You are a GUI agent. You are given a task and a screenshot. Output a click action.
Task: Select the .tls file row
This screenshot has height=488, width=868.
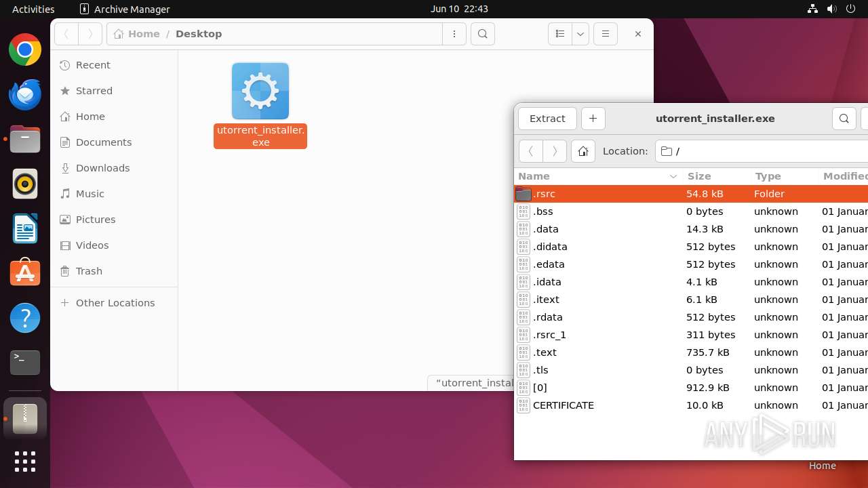coord(691,370)
